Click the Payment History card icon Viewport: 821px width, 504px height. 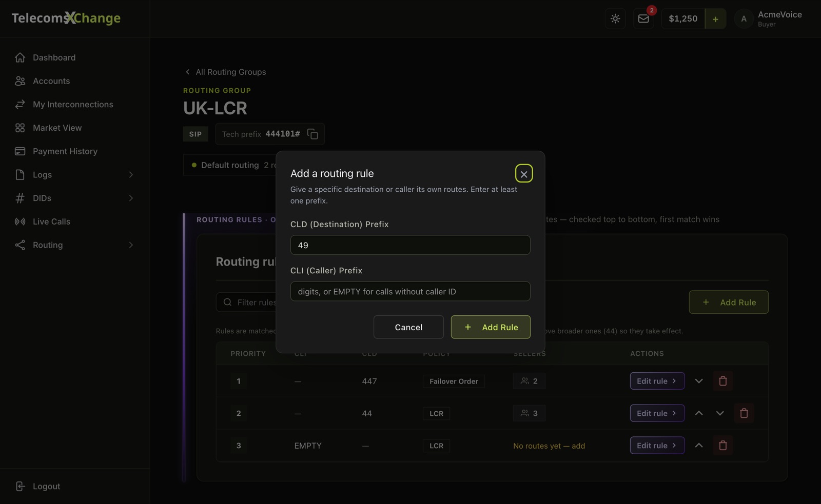pyautogui.click(x=20, y=151)
